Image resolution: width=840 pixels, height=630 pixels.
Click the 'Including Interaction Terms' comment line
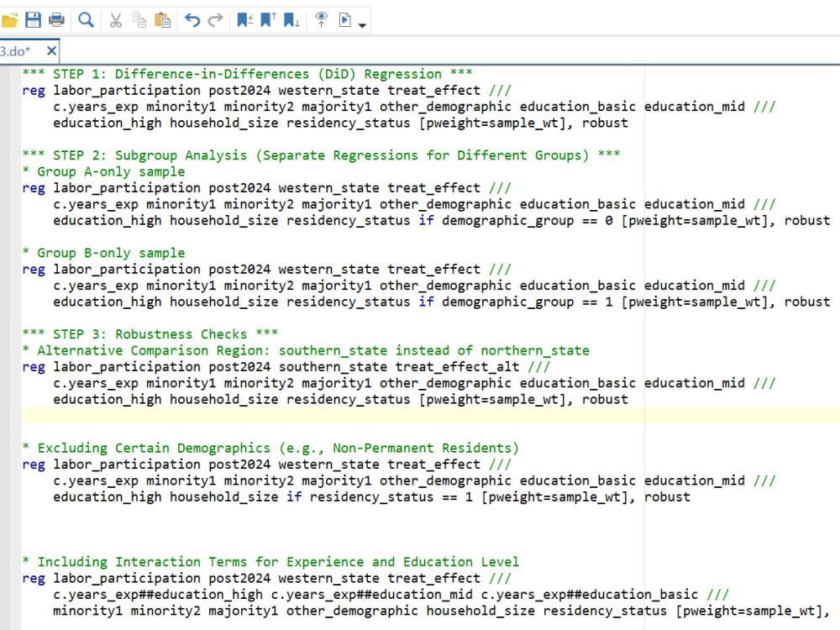(x=270, y=561)
